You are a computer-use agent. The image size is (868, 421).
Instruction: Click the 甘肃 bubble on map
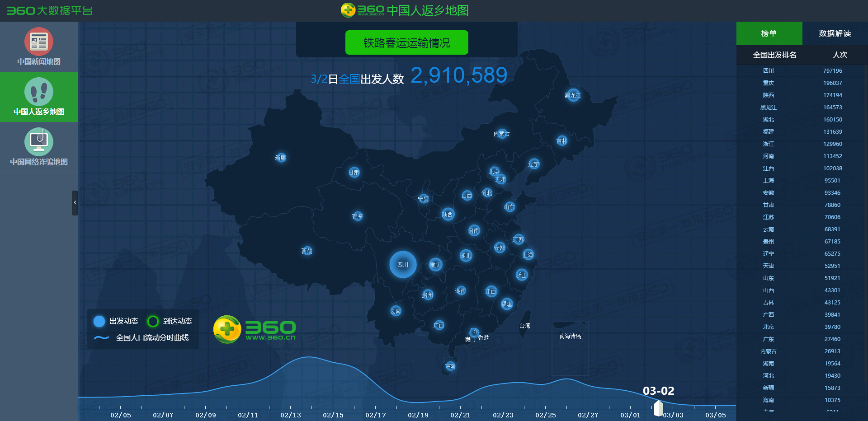pos(354,173)
